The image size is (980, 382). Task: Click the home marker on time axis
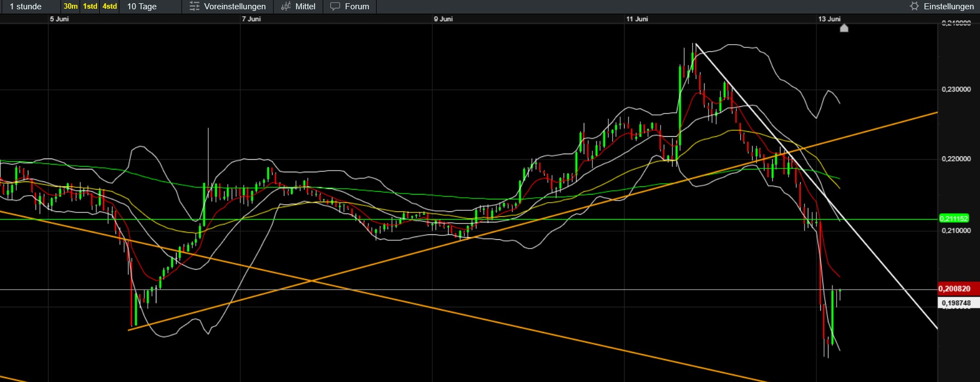844,28
